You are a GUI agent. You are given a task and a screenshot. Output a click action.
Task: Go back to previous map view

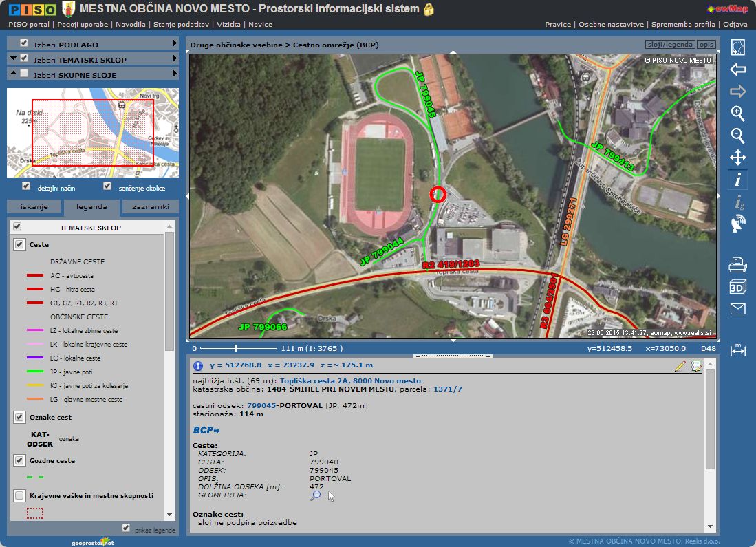(x=737, y=69)
